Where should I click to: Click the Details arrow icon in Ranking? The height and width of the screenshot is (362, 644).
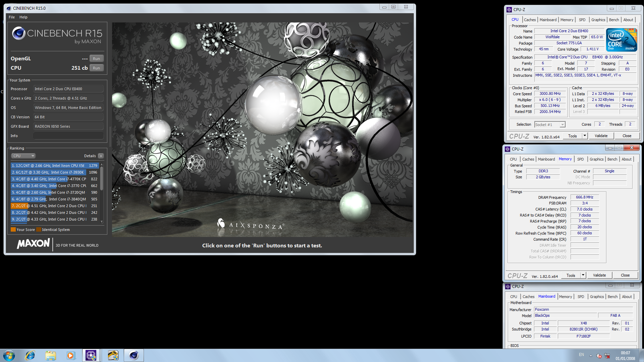coord(101,156)
